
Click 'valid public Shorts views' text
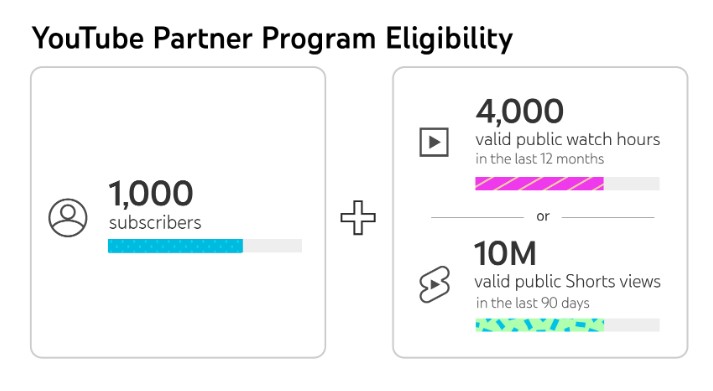567,282
